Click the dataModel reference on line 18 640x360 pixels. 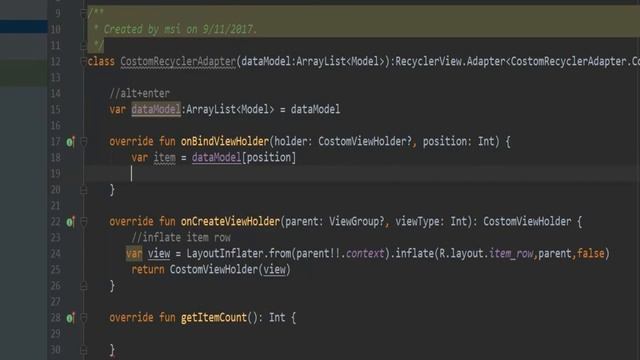[216, 158]
